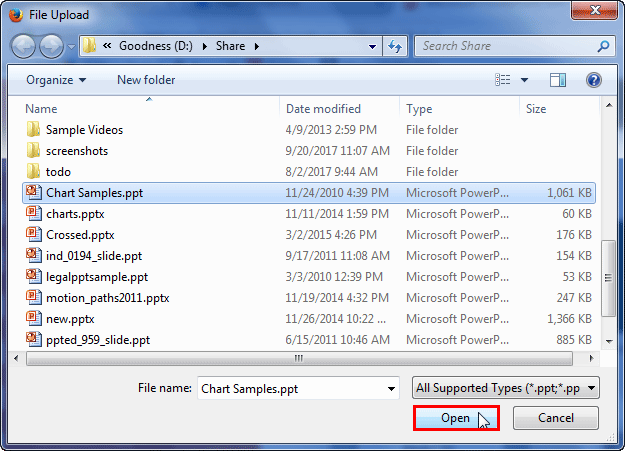Select ind_0194_slide.ppt file name

tap(94, 256)
